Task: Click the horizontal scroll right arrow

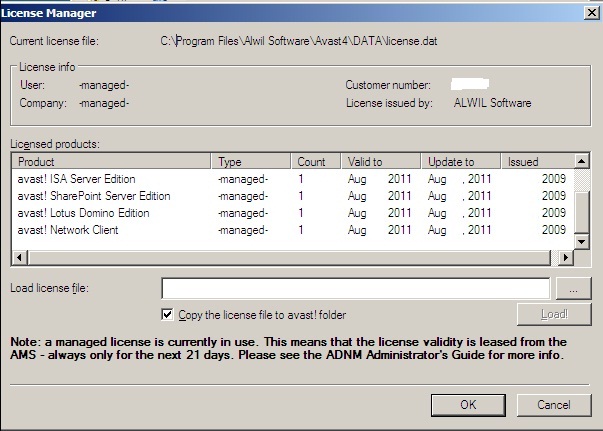Action: [x=566, y=257]
